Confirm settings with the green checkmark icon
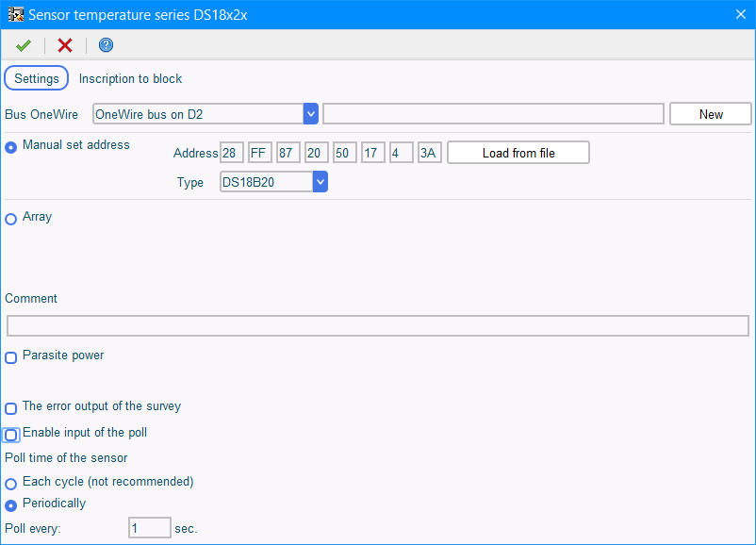Viewport: 756px width, 545px height. [24, 45]
